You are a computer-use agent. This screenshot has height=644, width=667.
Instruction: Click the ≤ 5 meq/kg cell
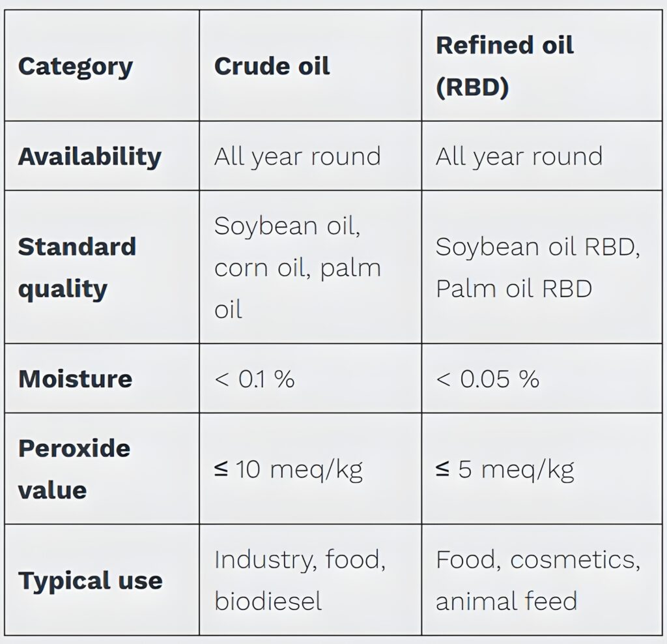coord(505,469)
